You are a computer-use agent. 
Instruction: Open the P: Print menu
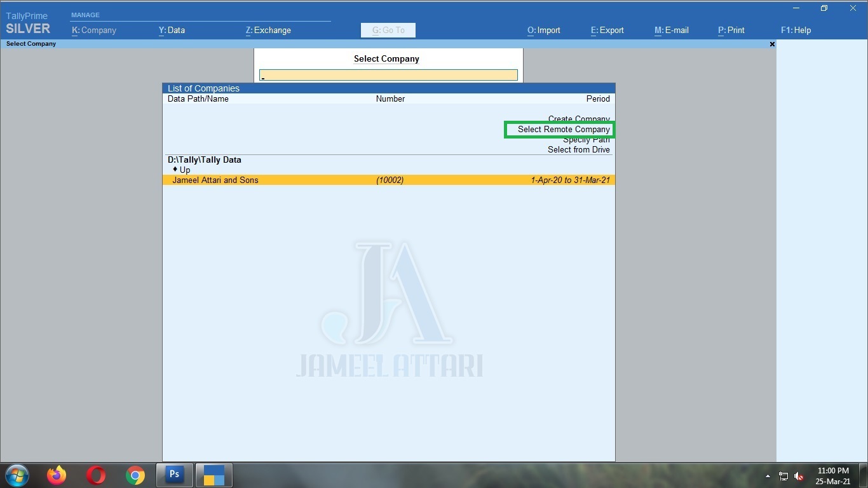click(x=731, y=30)
